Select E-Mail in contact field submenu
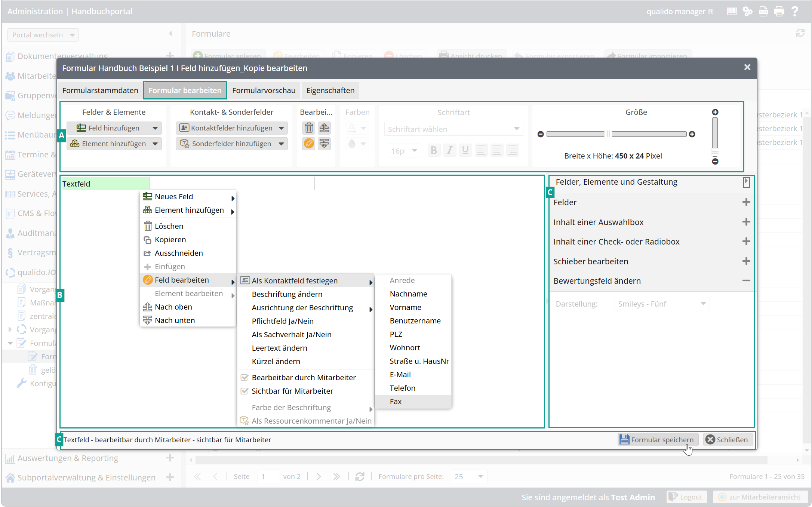Image resolution: width=812 pixels, height=507 pixels. click(413, 375)
